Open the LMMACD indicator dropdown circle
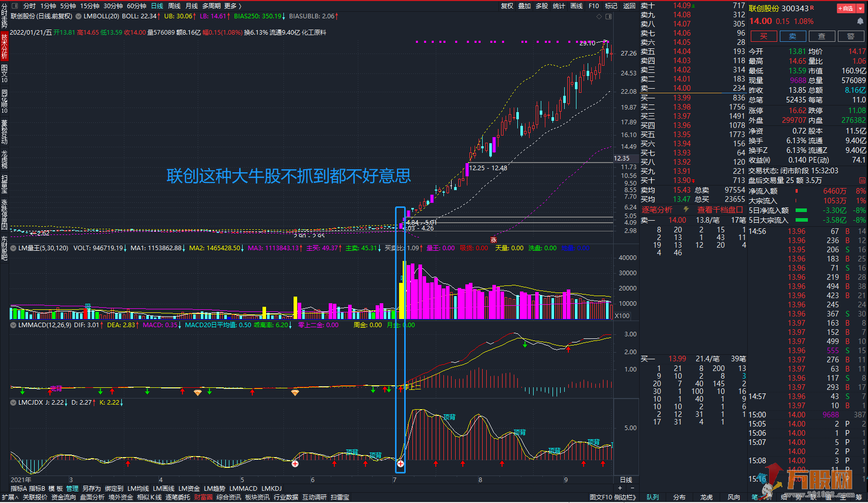 point(14,325)
